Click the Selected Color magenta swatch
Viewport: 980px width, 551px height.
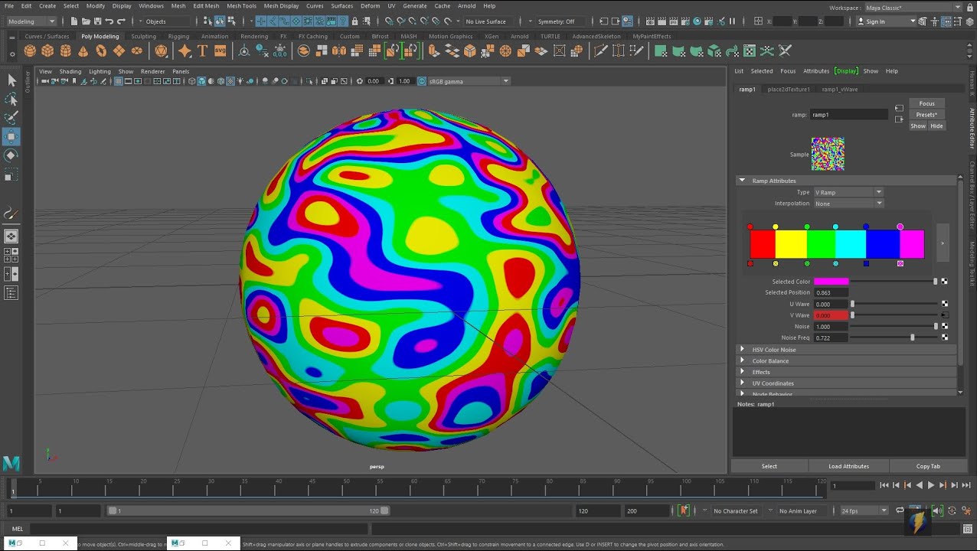click(x=831, y=282)
